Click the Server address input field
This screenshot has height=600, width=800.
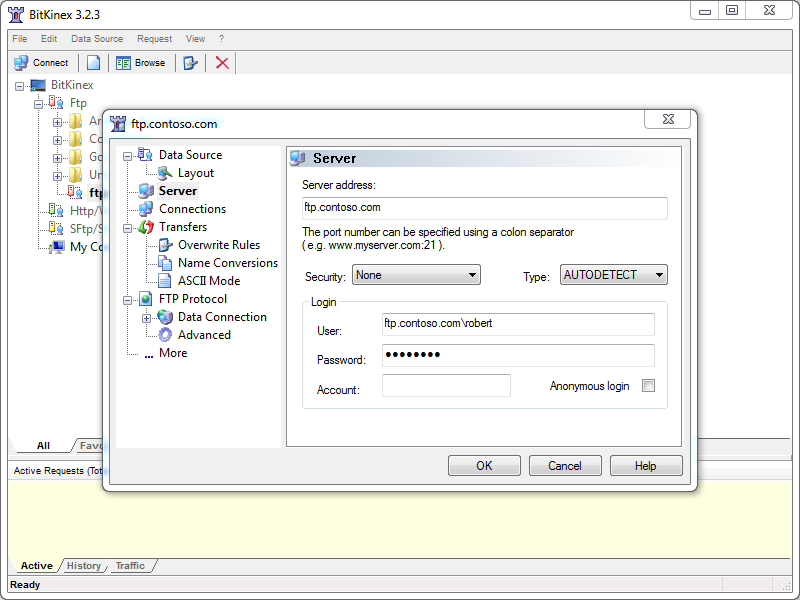[484, 208]
